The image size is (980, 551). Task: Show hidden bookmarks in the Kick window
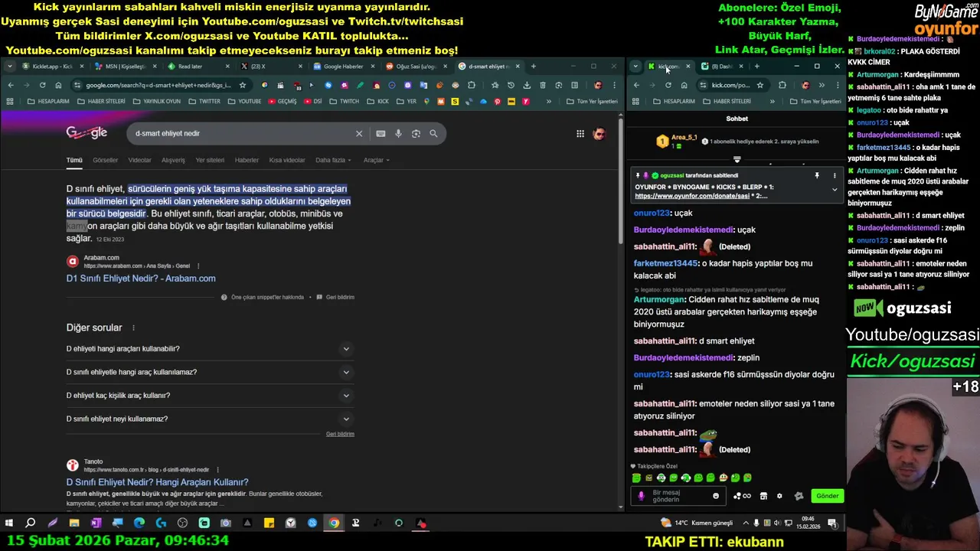(x=772, y=101)
